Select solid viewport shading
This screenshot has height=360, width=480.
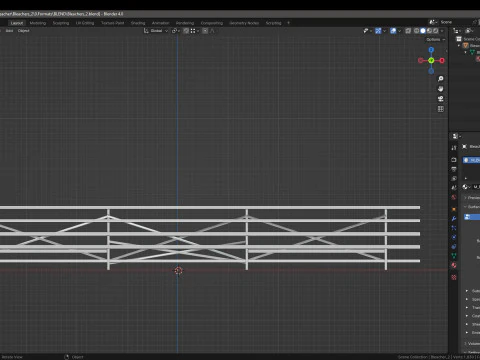tap(423, 31)
